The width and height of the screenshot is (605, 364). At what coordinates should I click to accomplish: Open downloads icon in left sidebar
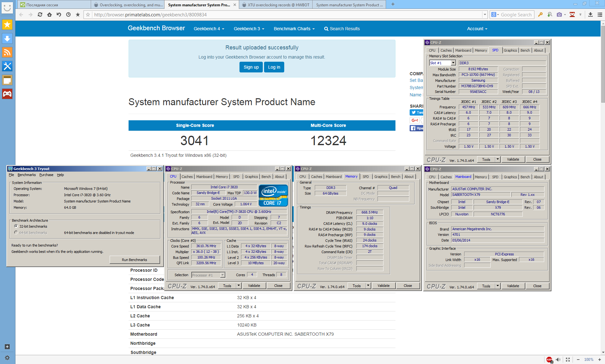click(7, 38)
